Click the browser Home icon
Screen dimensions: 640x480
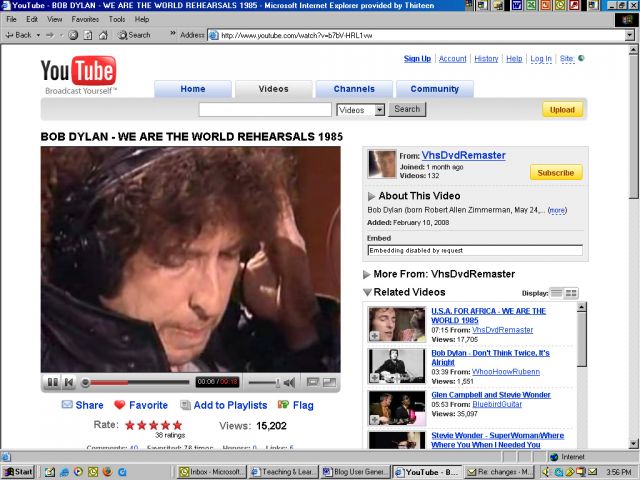(x=103, y=35)
